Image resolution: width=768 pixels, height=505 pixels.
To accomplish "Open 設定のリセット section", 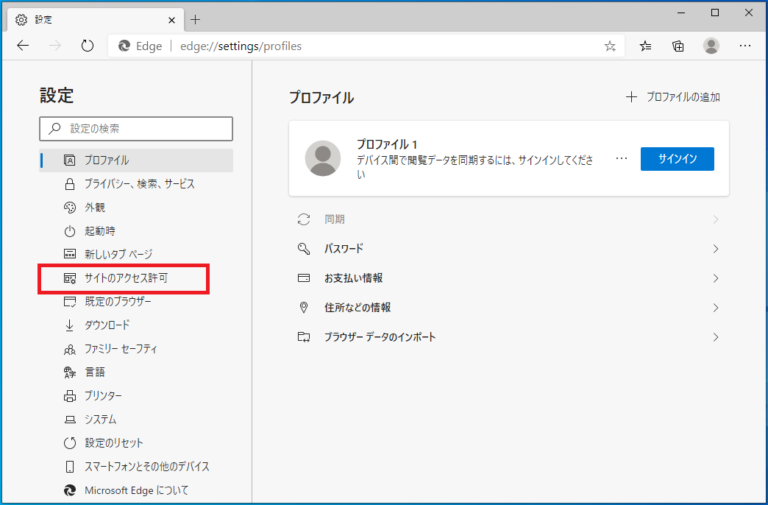I will click(136, 443).
